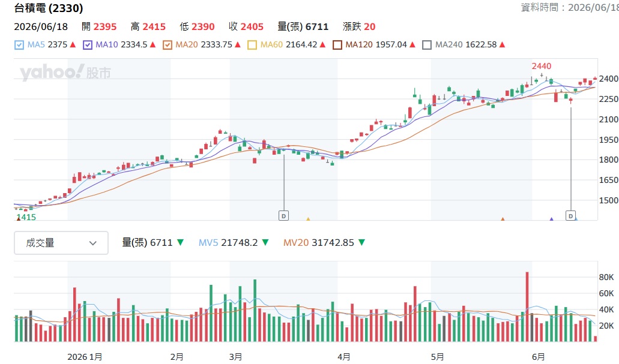619x364 pixels.
Task: Enable the MA60 moving average checkbox
Action: (252, 45)
